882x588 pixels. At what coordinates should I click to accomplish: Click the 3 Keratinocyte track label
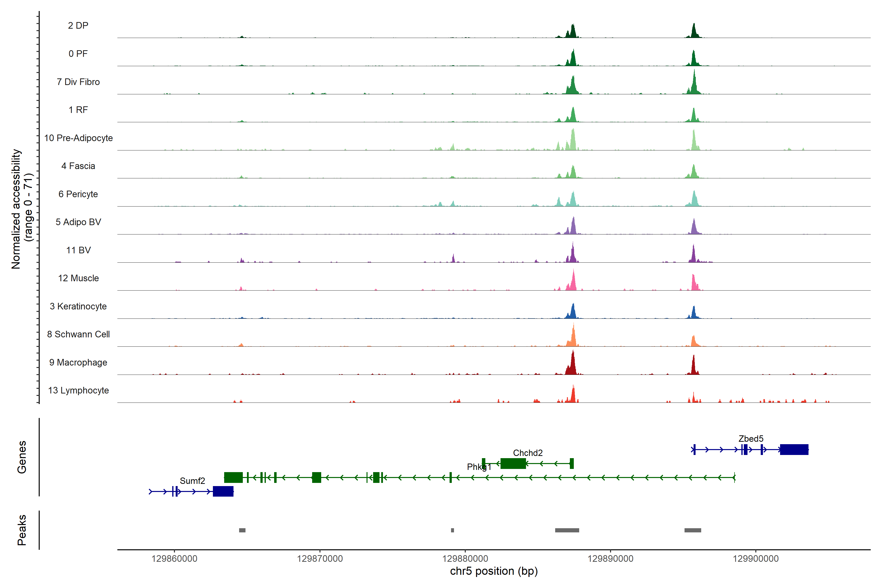click(78, 306)
